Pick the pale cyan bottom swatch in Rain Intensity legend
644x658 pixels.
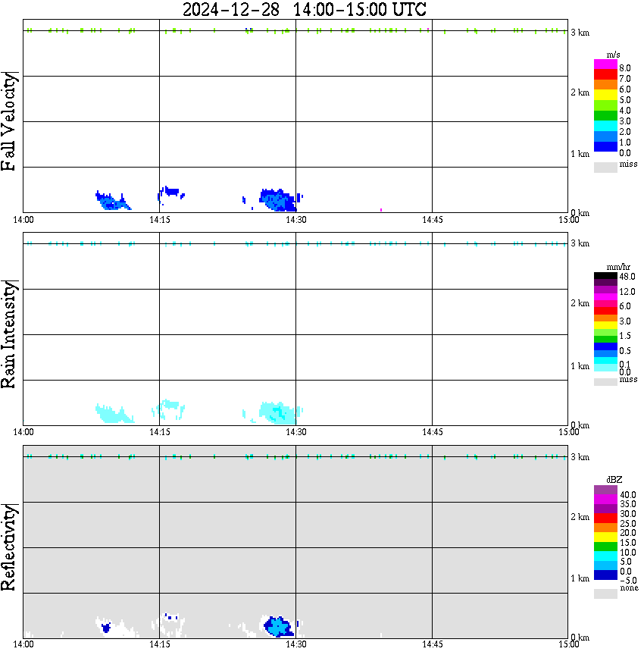(605, 368)
